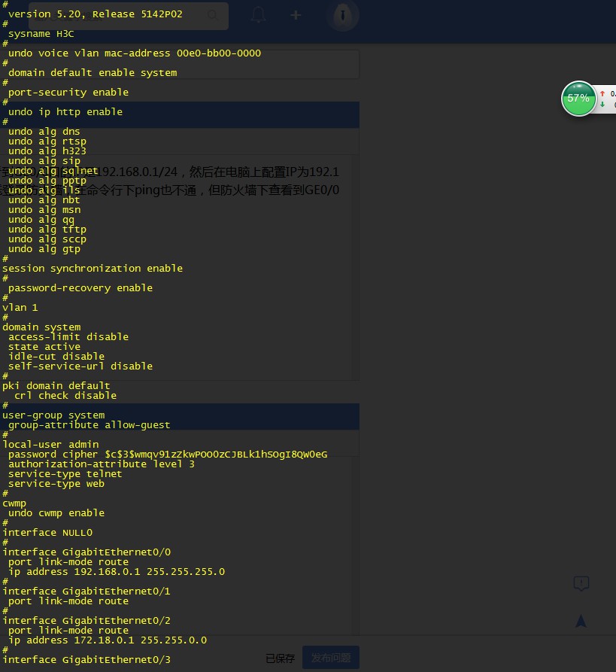616x672 pixels.
Task: Click 'session synchronization enable' line
Action: 93,269
